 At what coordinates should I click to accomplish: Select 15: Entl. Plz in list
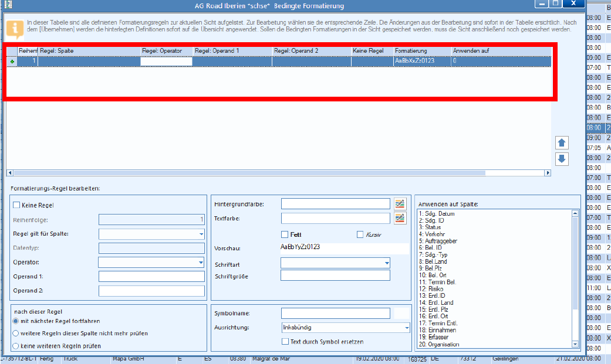434,309
